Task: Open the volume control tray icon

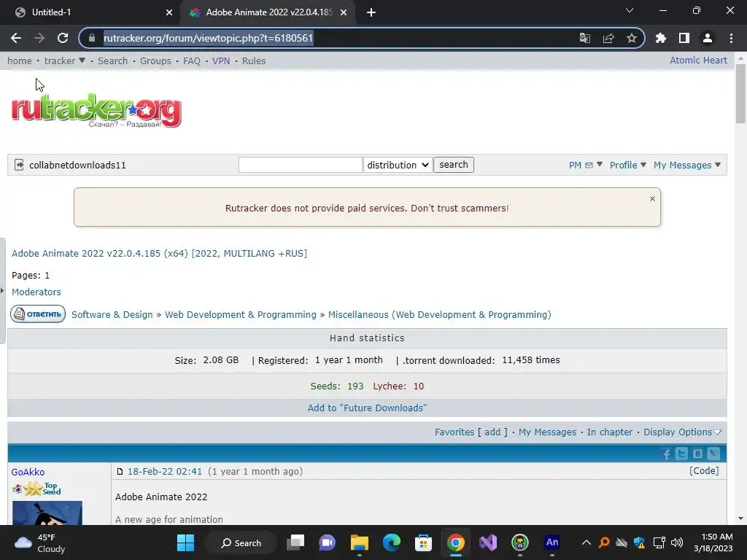Action: coord(676,542)
